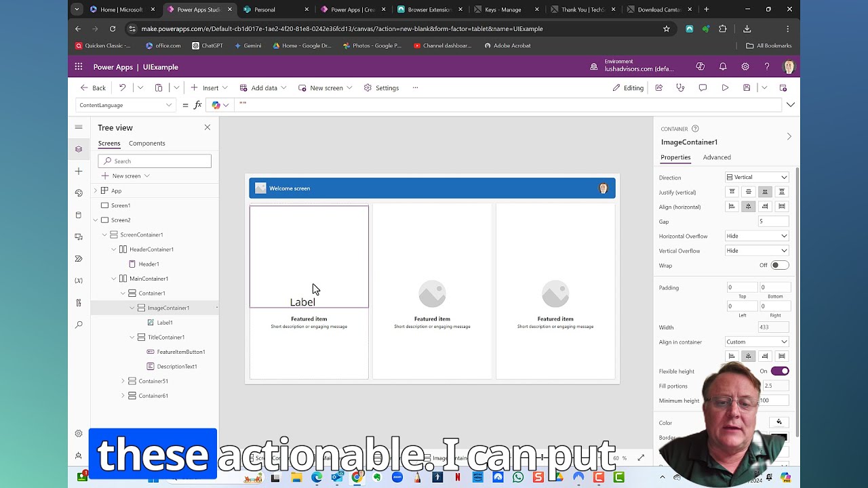This screenshot has height=488, width=868.
Task: Expand the formula bar with the chevron
Action: tap(791, 105)
